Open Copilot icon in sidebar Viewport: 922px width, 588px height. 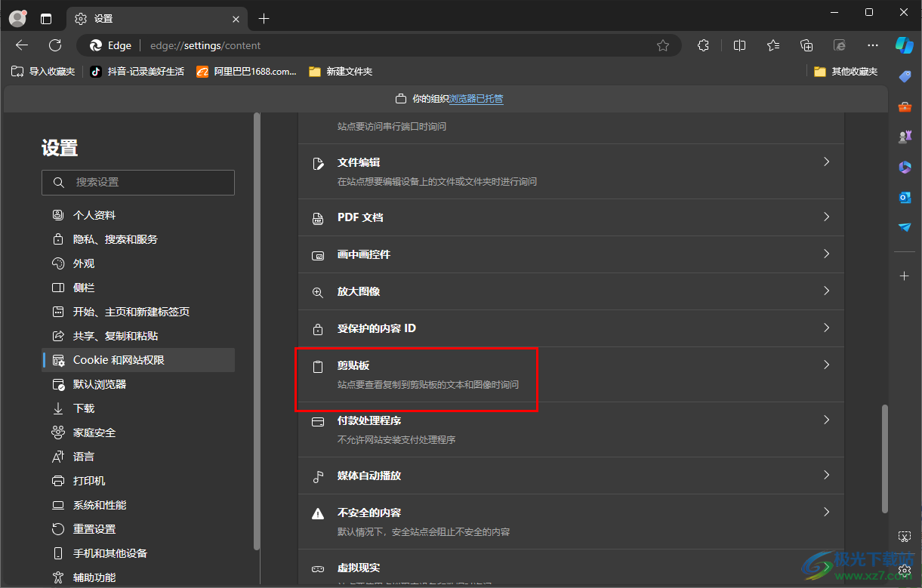point(905,45)
